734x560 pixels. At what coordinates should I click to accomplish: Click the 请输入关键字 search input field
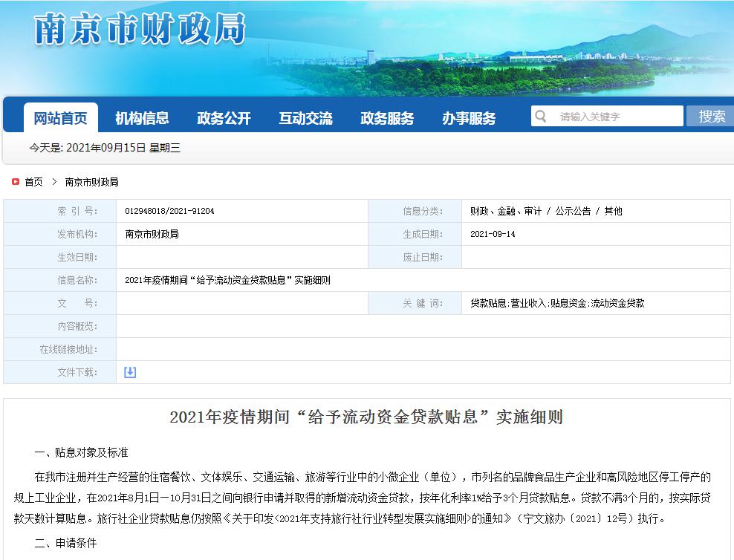tap(609, 116)
